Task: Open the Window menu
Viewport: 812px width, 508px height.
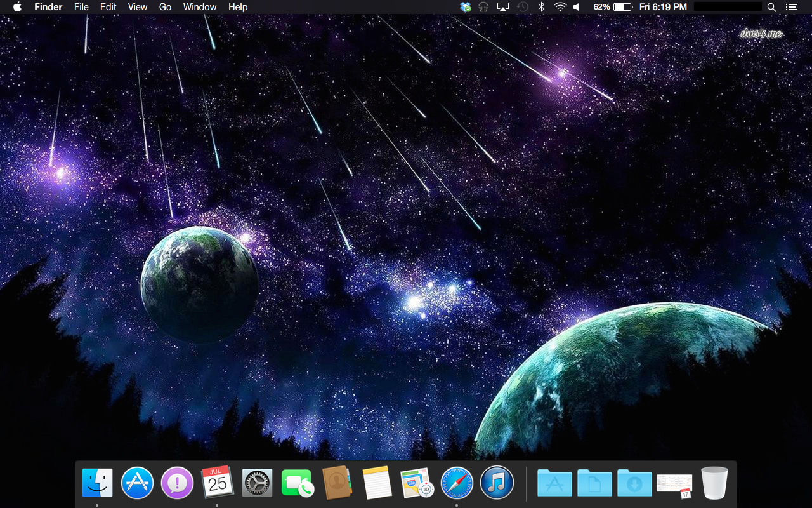Action: tap(200, 7)
